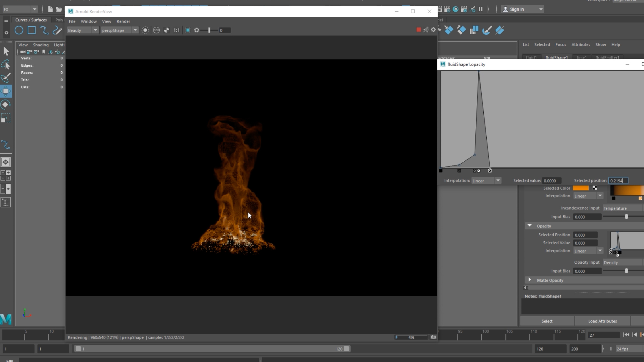Open the Beauty AOV dropdown

[82, 30]
